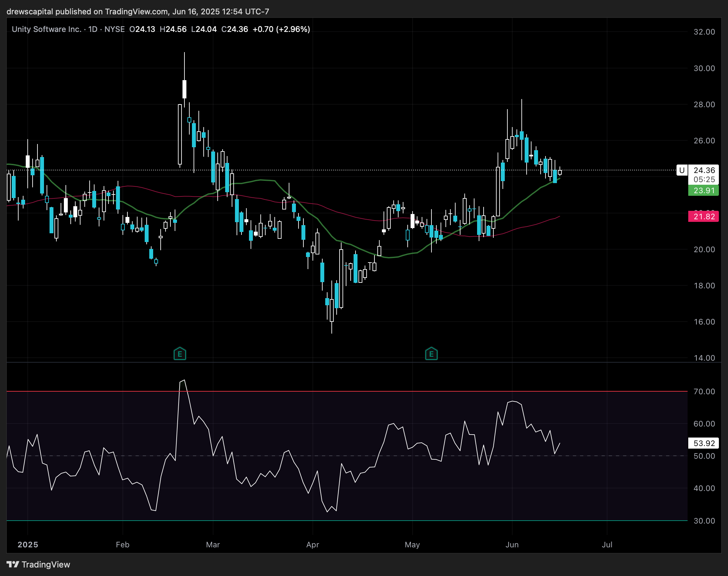728x576 pixels.
Task: Click the drewscapital published header text
Action: click(x=138, y=11)
